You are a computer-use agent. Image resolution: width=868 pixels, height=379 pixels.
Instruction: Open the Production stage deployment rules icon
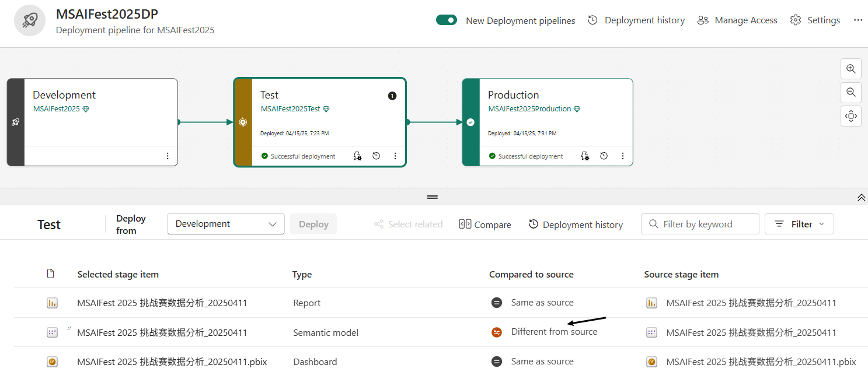585,156
